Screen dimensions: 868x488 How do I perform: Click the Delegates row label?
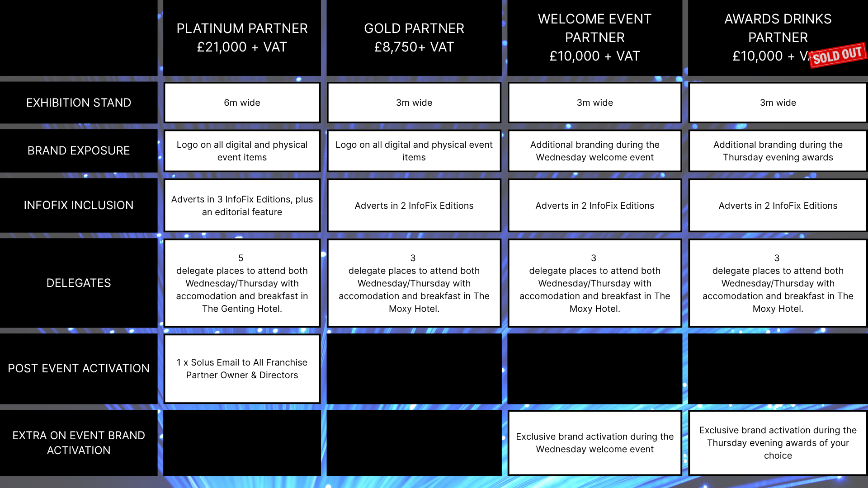tap(79, 283)
